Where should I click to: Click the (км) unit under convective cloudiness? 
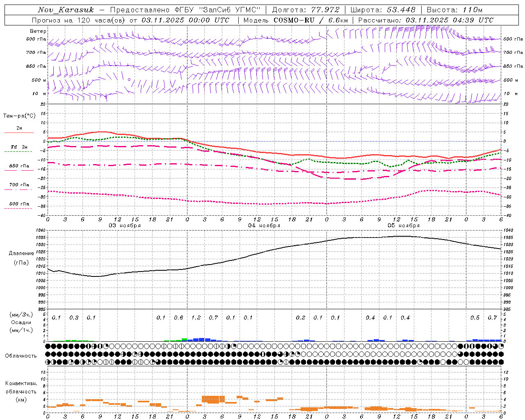[21, 399]
